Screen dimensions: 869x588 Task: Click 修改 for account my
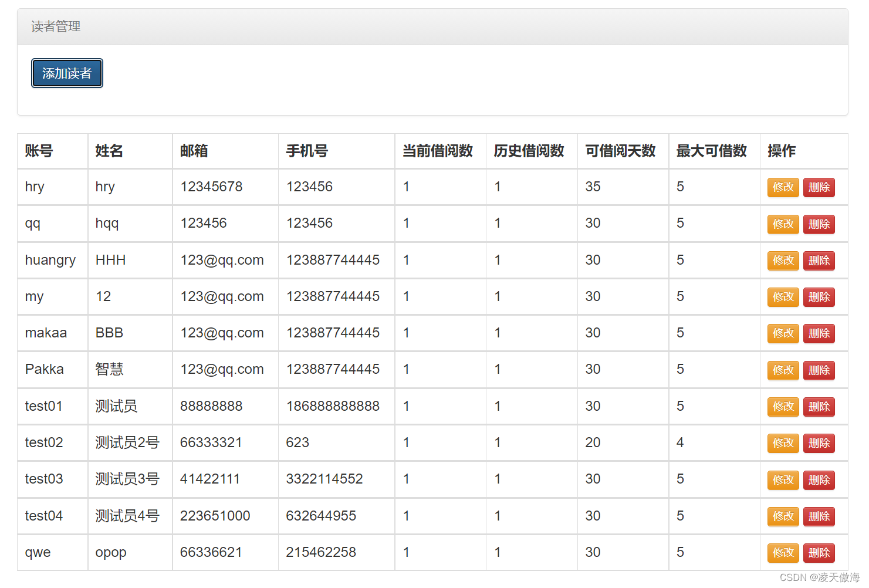pyautogui.click(x=783, y=297)
